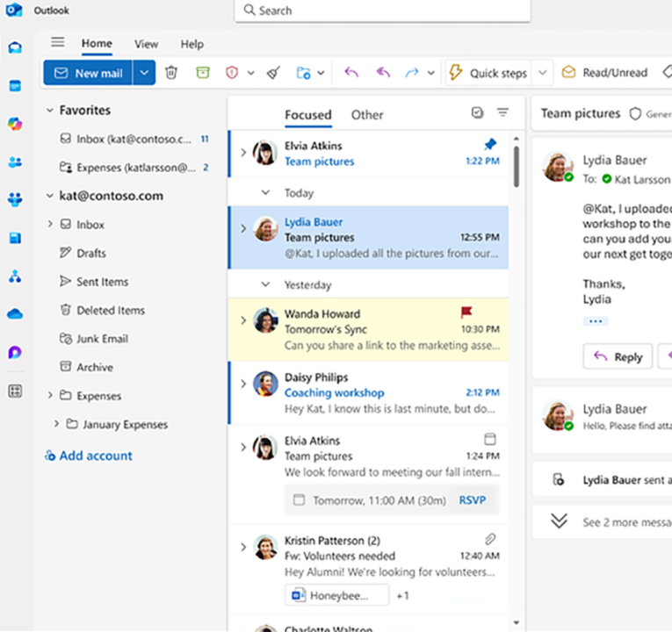Screen dimensions: 672x632
Task: Open the filter icon in message list
Action: click(x=502, y=112)
